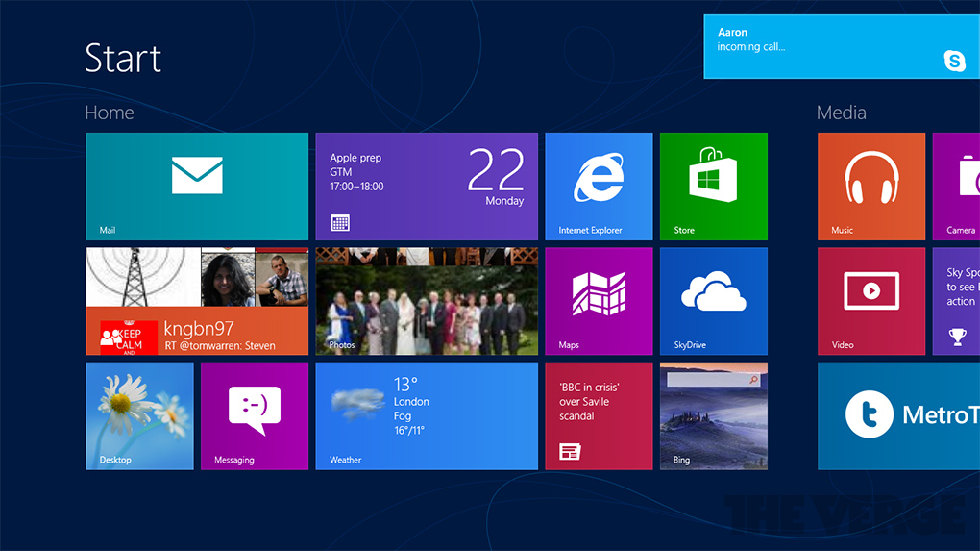This screenshot has height=551, width=980.
Task: Open the News tile about BBC crisis
Action: tap(599, 416)
